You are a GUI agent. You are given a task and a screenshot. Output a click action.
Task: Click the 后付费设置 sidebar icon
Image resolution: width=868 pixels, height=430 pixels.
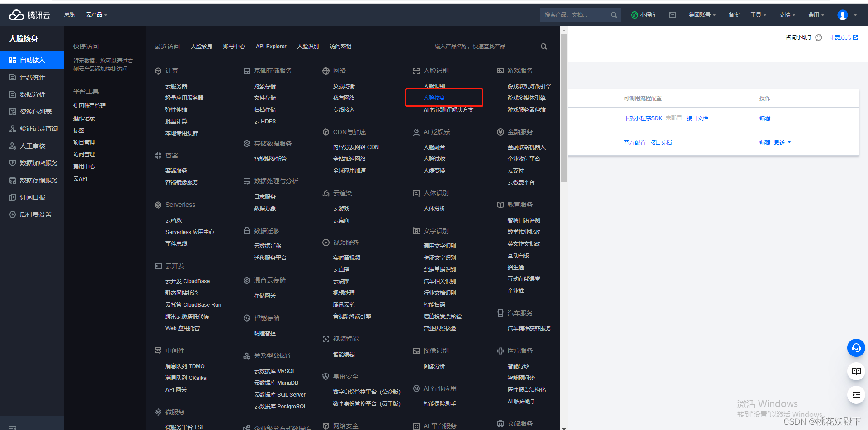(13, 215)
